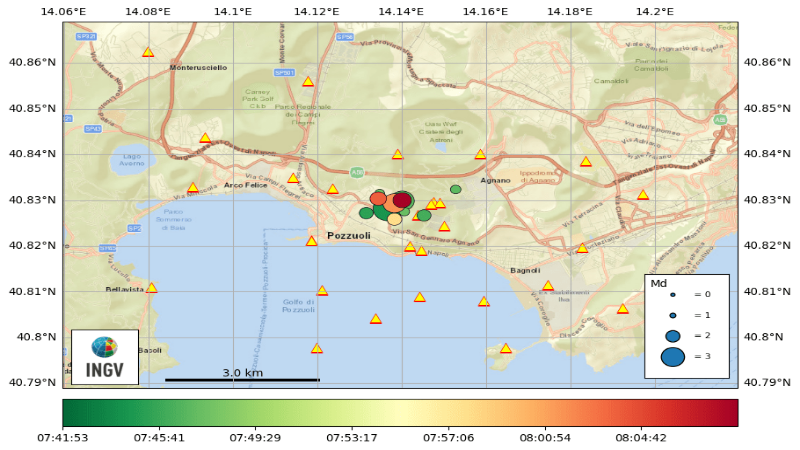Click the INGV logo
The image size is (800, 450).
pos(104,356)
